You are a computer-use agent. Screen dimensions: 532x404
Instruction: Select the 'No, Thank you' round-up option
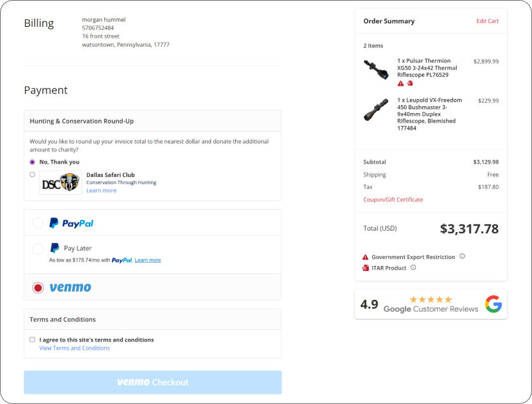click(32, 162)
